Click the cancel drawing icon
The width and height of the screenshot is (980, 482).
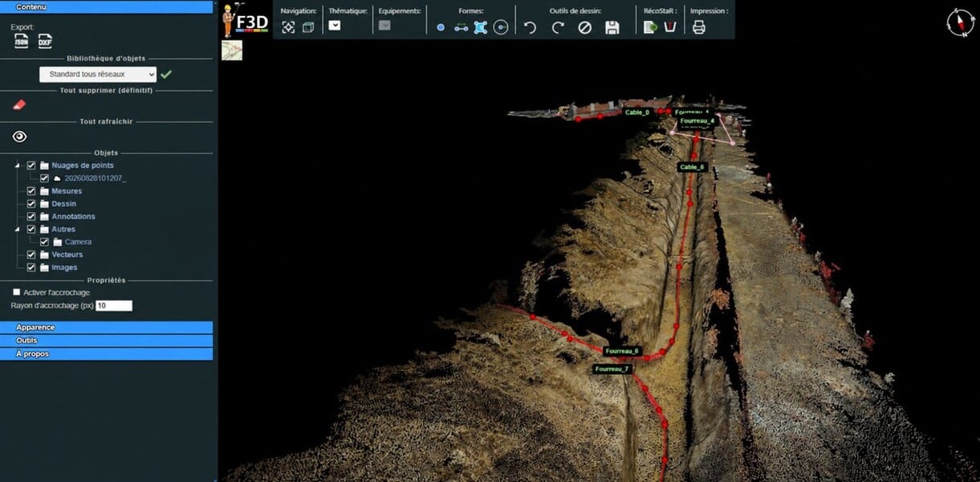(585, 27)
